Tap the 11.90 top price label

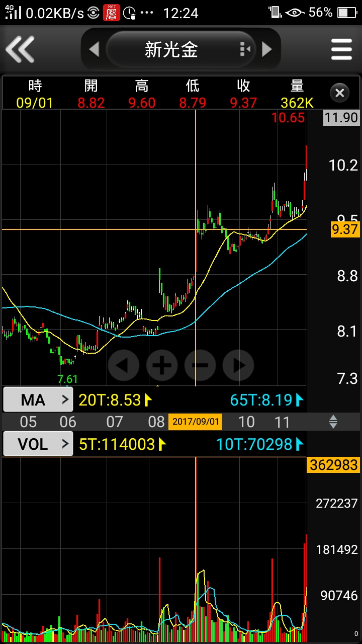(341, 118)
